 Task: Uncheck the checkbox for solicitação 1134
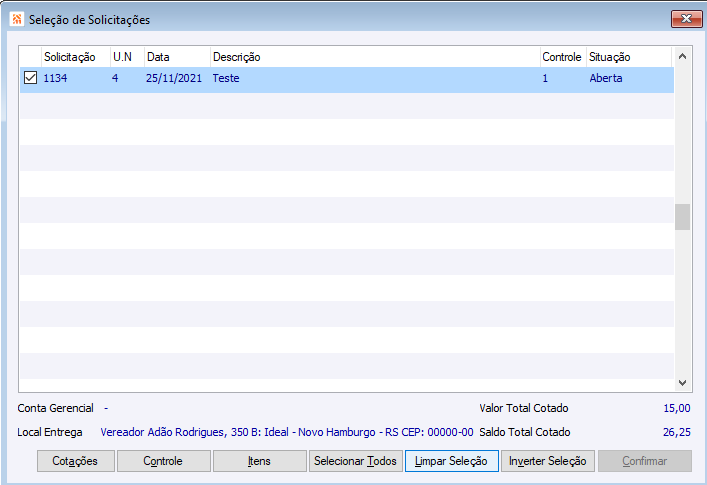30,78
